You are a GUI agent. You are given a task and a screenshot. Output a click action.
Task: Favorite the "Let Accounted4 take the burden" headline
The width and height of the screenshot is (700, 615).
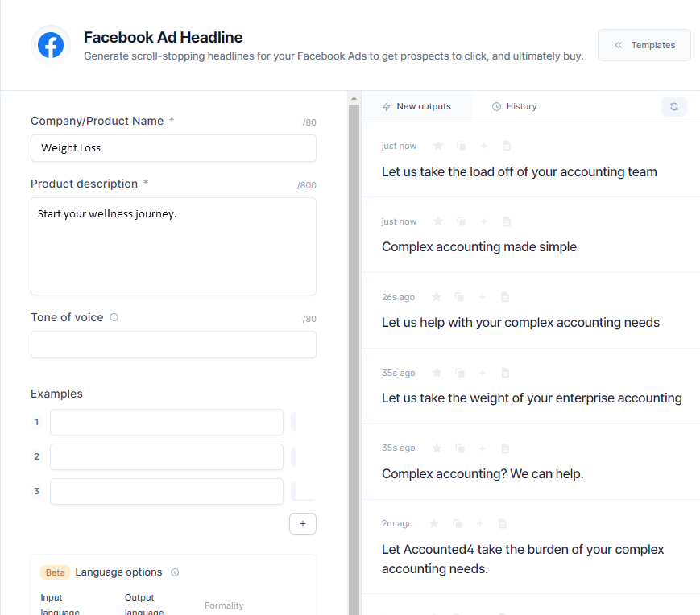click(x=434, y=524)
